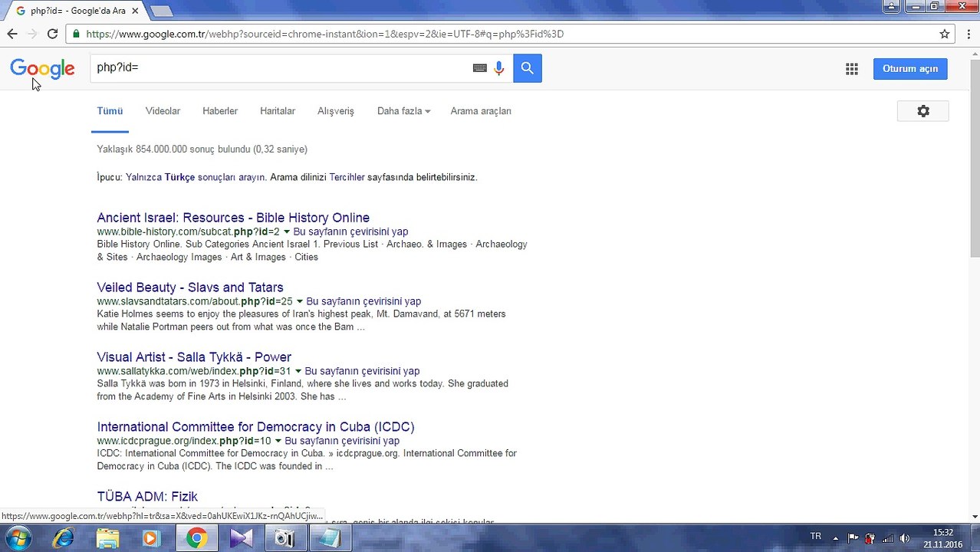Screen dimensions: 980x552
Task: Launch Internet Explorer from taskbar
Action: tap(63, 538)
